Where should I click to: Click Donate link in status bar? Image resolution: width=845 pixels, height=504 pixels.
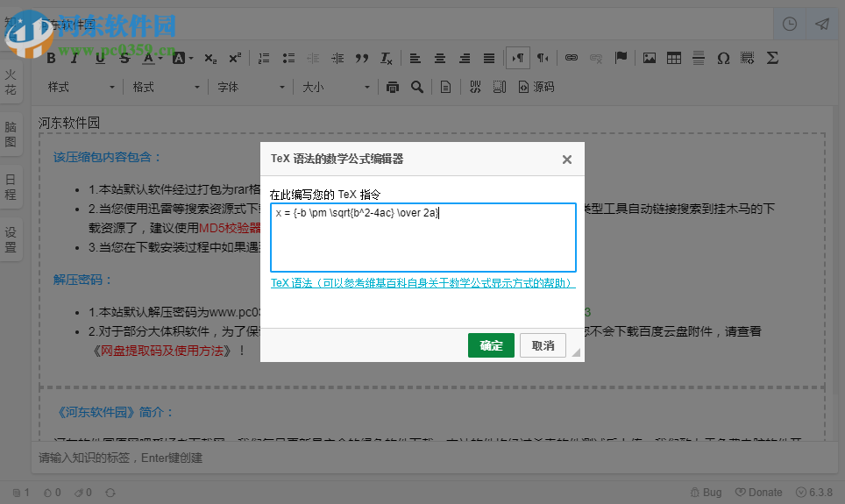point(759,492)
